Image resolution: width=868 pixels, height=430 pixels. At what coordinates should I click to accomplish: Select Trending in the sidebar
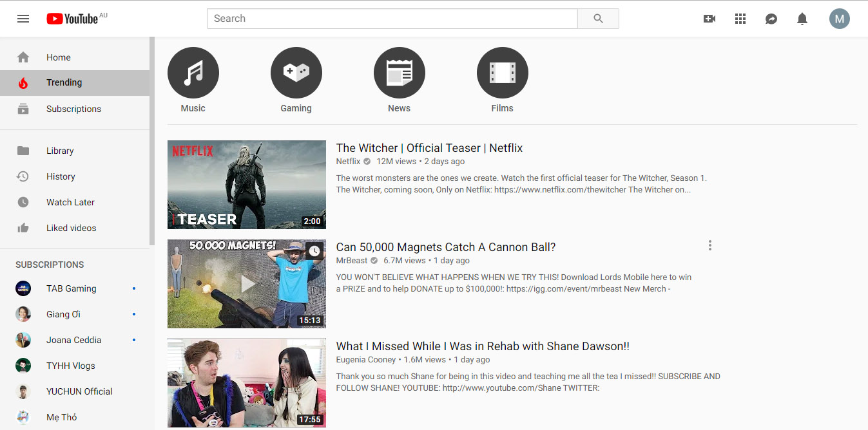(75, 83)
